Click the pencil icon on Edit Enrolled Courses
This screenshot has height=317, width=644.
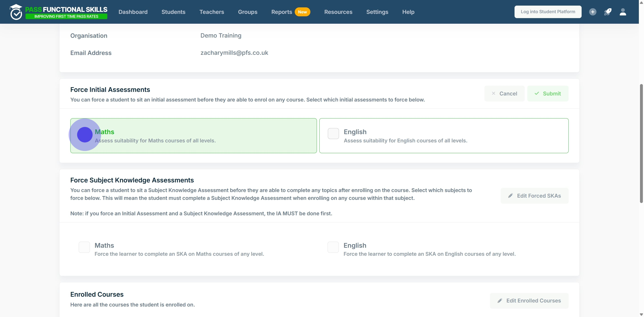pyautogui.click(x=500, y=301)
